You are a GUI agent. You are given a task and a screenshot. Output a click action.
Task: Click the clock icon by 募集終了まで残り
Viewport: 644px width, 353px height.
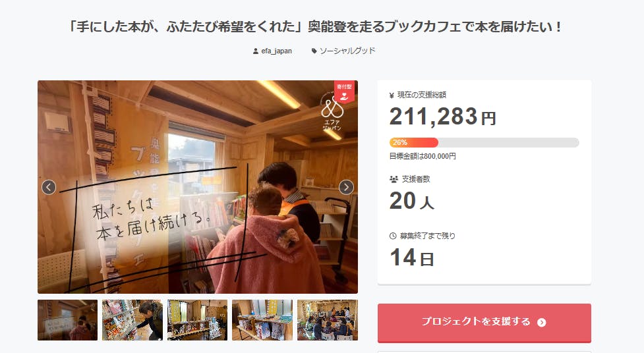click(x=393, y=236)
